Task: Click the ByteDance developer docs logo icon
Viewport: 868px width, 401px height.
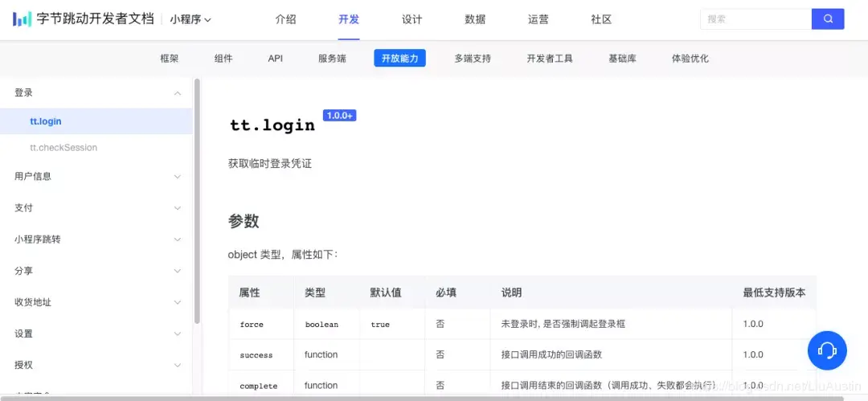Action: (x=23, y=19)
